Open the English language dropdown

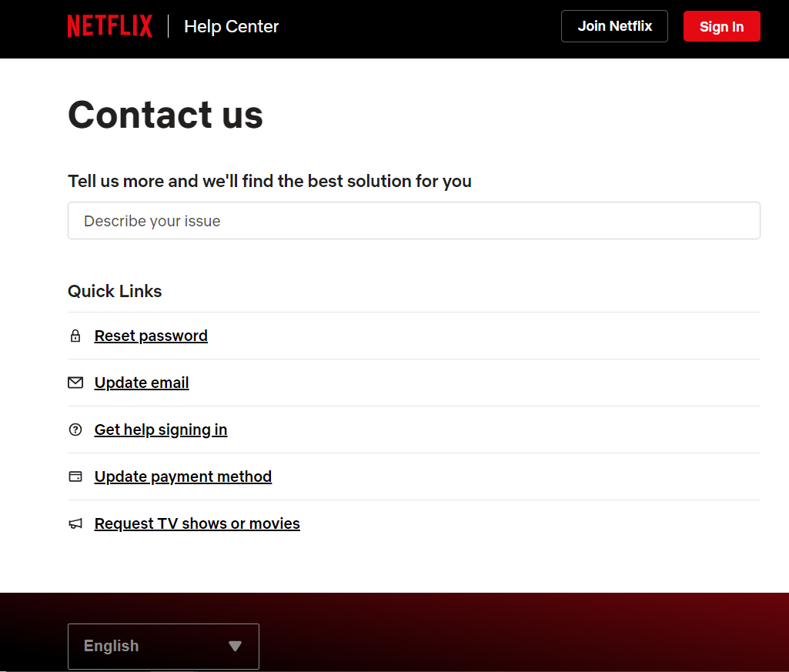tap(163, 646)
